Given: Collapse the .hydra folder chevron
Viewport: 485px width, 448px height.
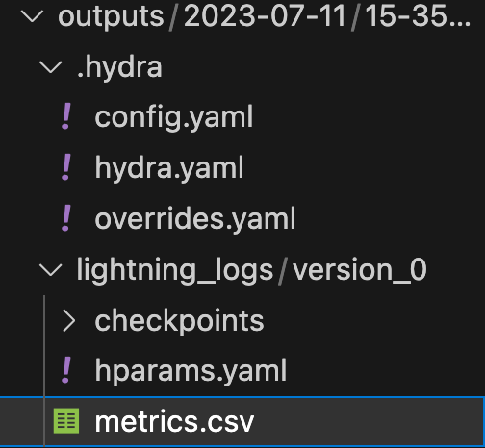Looking at the screenshot, I should tap(51, 67).
